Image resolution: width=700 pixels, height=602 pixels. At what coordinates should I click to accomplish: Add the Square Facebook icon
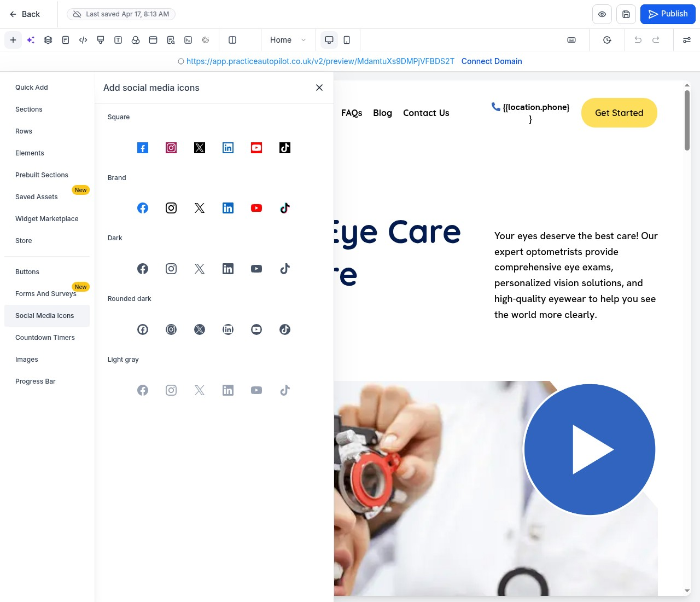coord(143,148)
